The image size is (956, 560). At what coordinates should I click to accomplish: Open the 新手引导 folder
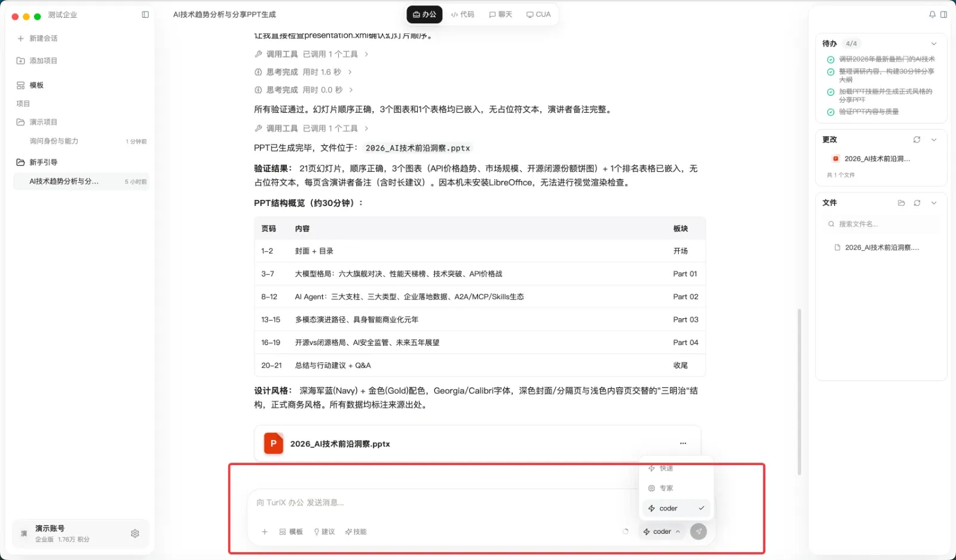pyautogui.click(x=37, y=162)
